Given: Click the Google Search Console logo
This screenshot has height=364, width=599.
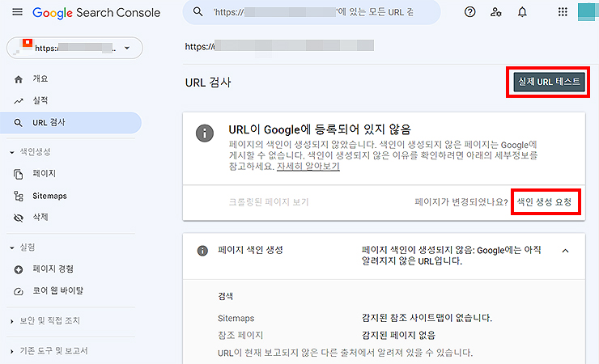Looking at the screenshot, I should click(96, 13).
